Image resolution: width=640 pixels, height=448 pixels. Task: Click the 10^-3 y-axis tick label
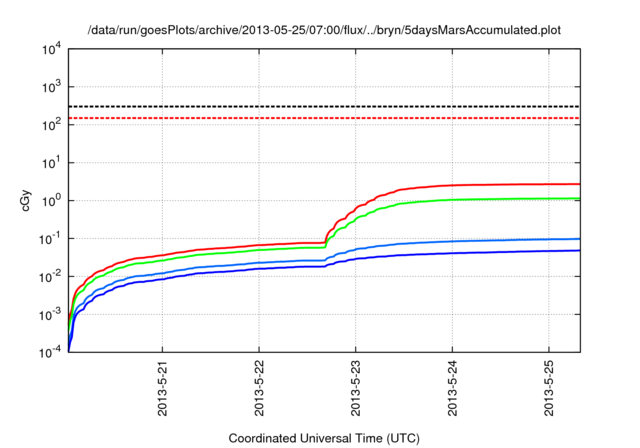[51, 315]
